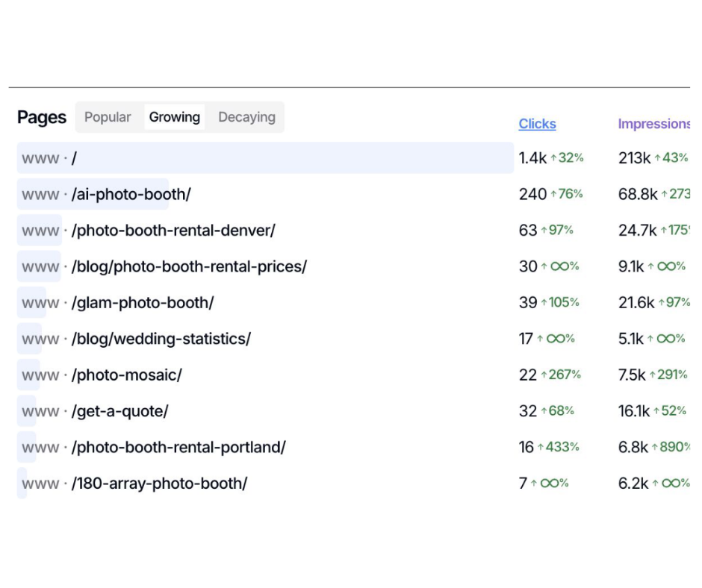Switch to the Popular tab
The image size is (702, 588).
[x=107, y=117]
